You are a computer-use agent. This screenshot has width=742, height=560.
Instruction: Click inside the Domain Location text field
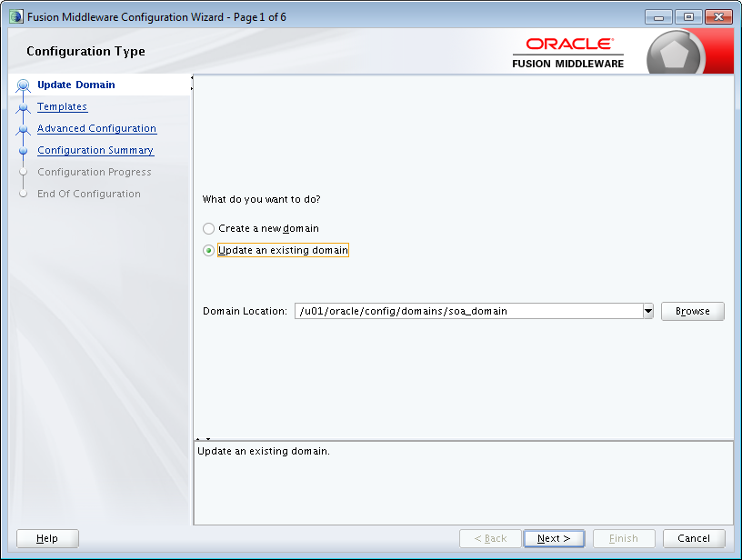tap(455, 310)
